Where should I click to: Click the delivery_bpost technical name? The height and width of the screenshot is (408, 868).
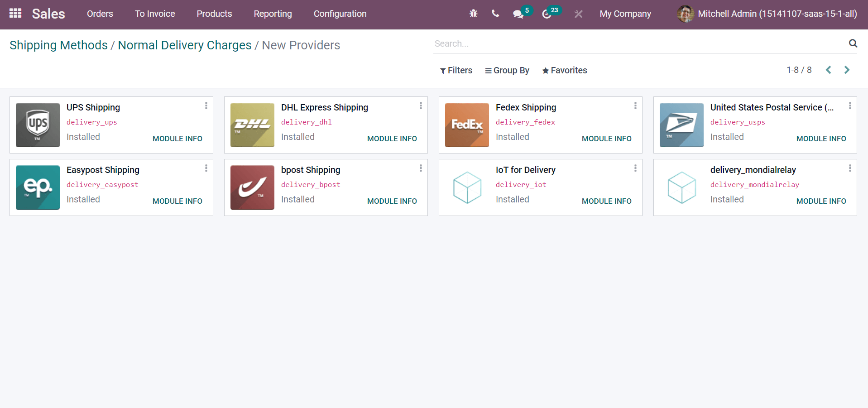click(x=311, y=185)
